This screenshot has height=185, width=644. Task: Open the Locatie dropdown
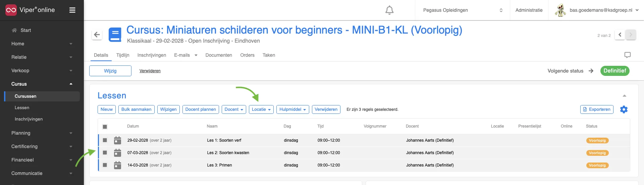pos(261,109)
